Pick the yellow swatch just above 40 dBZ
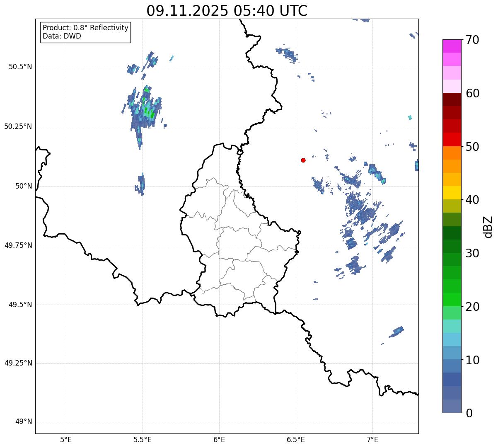The image size is (498, 448). 452,193
